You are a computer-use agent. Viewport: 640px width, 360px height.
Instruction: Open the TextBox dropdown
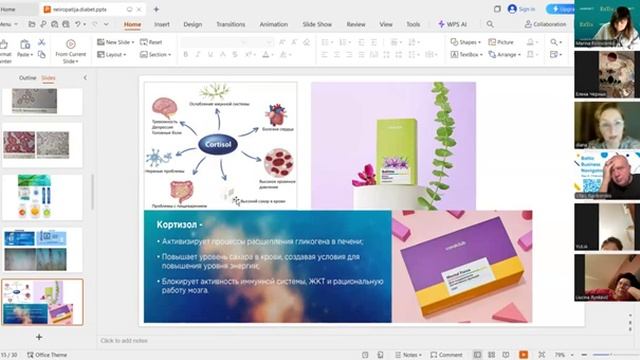[467, 54]
